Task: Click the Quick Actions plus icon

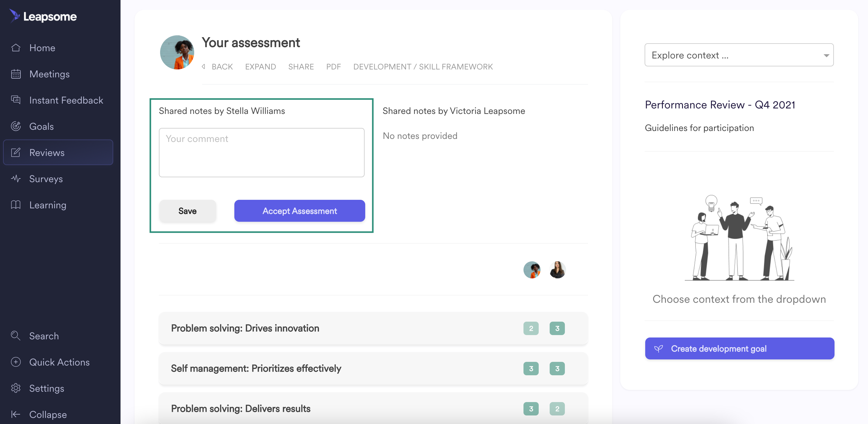Action: pos(16,362)
